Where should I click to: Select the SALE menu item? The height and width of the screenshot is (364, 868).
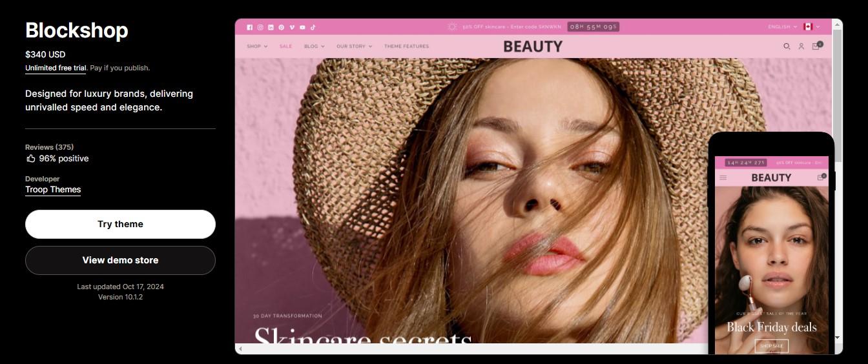tap(285, 46)
